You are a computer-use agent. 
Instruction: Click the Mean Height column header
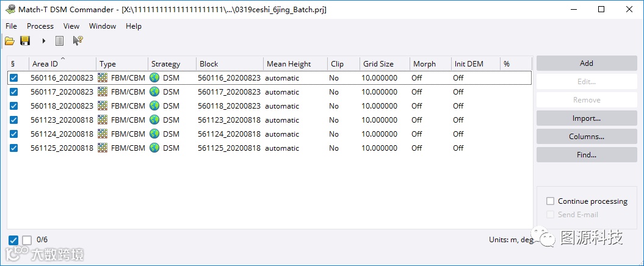pyautogui.click(x=295, y=63)
